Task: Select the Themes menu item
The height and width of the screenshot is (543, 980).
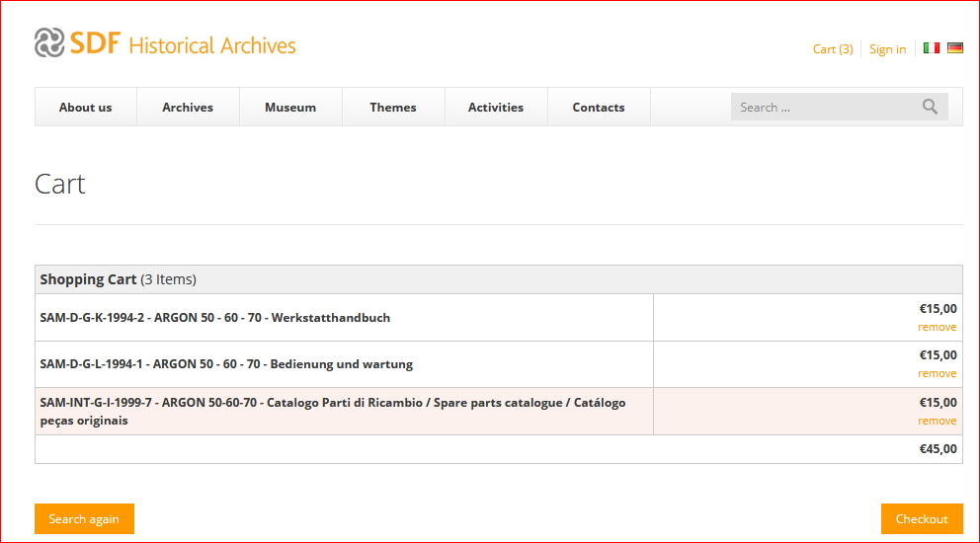Action: [x=393, y=107]
